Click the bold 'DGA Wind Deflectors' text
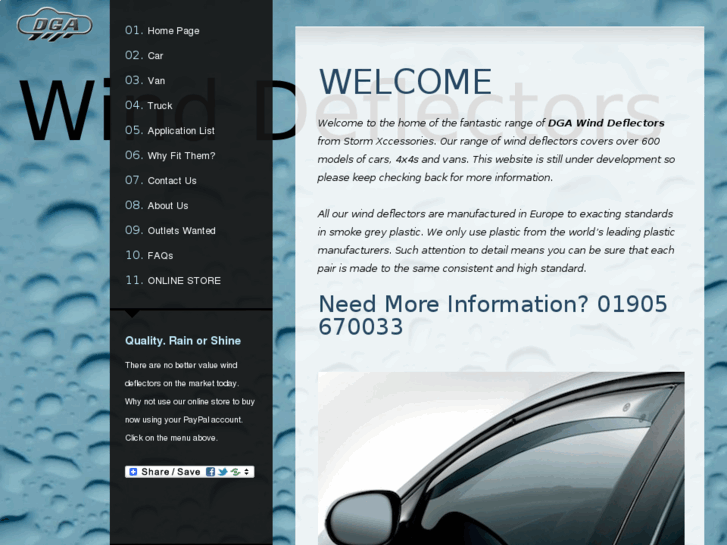This screenshot has width=727, height=545. pyautogui.click(x=606, y=123)
